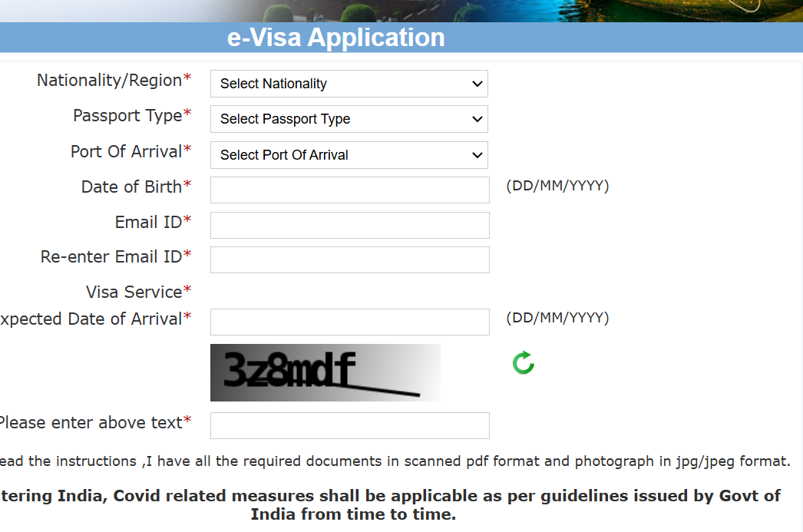Click the captcha image showing 3z8mdf
This screenshot has height=532, width=803.
point(325,372)
